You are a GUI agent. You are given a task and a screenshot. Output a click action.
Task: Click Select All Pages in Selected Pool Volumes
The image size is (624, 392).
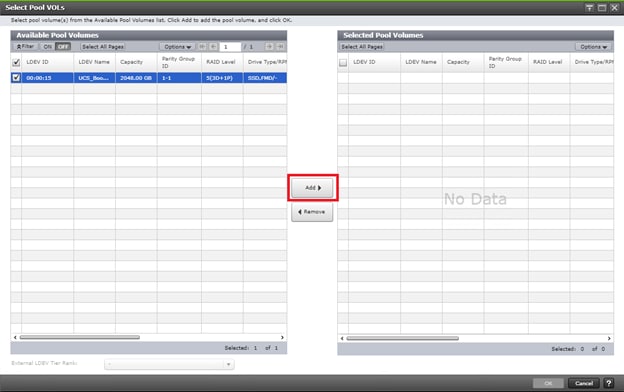coord(362,47)
